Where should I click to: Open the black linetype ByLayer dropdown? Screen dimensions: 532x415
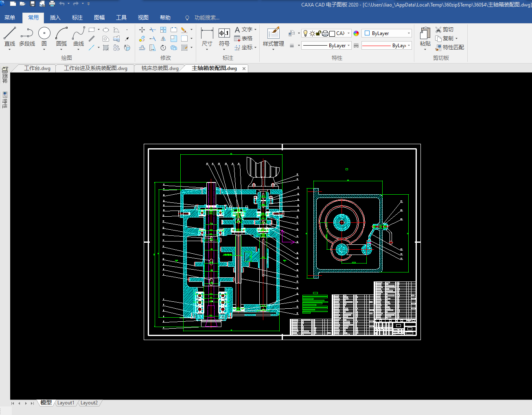[x=326, y=46]
